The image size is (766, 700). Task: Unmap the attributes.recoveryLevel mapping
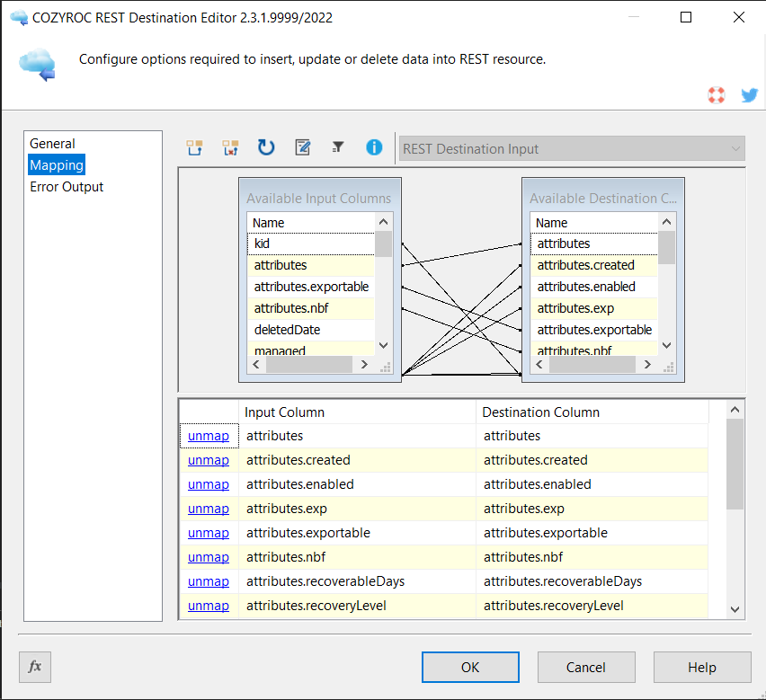coord(208,606)
